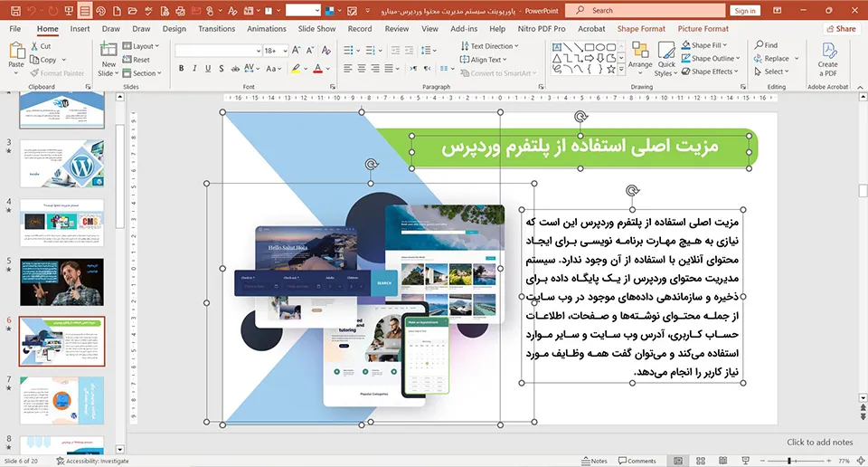Toggle Bold formatting
Viewport: 868px width, 467px height.
[181, 69]
